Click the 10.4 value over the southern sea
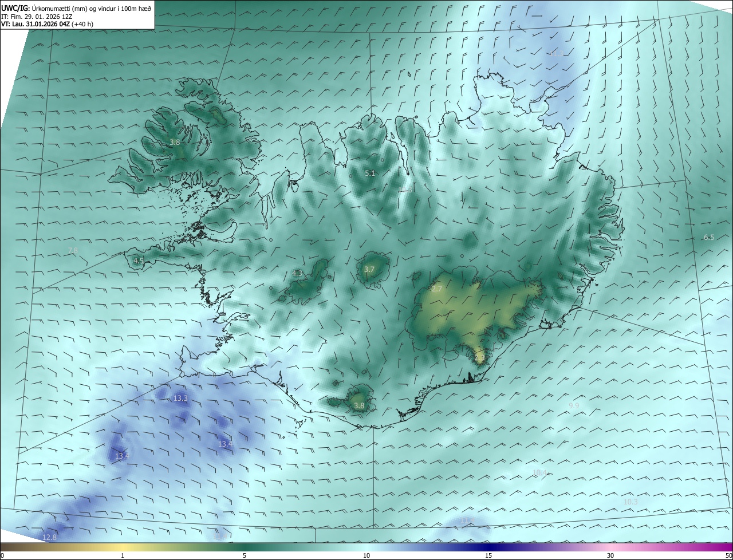This screenshot has height=560, width=733. 539,472
